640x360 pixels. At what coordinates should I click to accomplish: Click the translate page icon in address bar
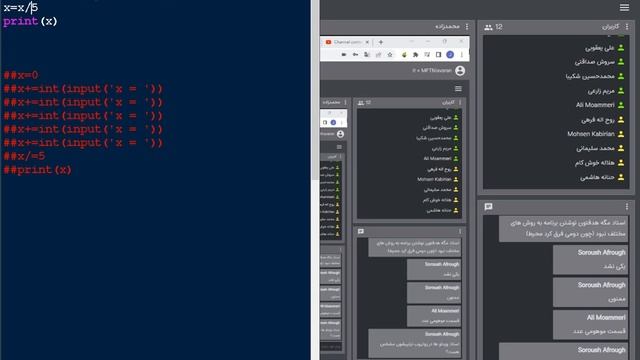point(367,55)
